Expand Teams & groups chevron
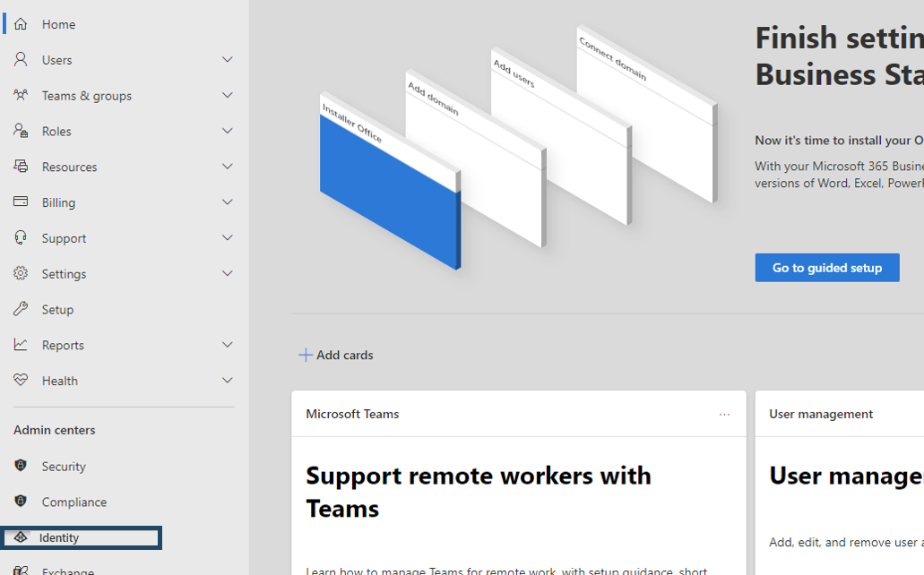The width and height of the screenshot is (924, 575). [x=227, y=95]
